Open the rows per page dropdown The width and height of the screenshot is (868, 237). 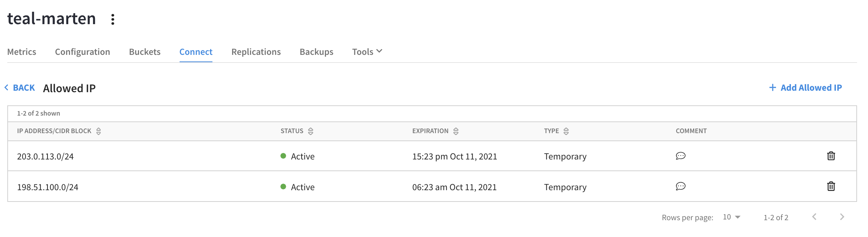click(731, 217)
